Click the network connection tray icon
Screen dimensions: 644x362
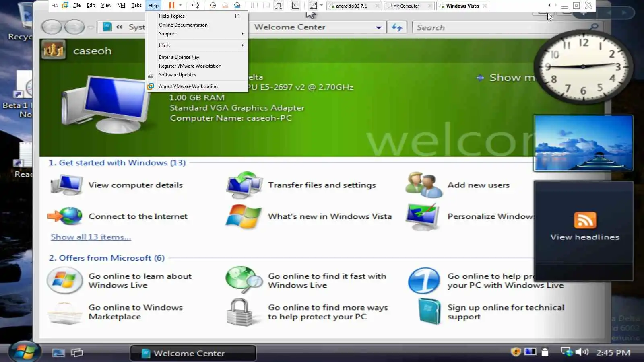coord(567,352)
